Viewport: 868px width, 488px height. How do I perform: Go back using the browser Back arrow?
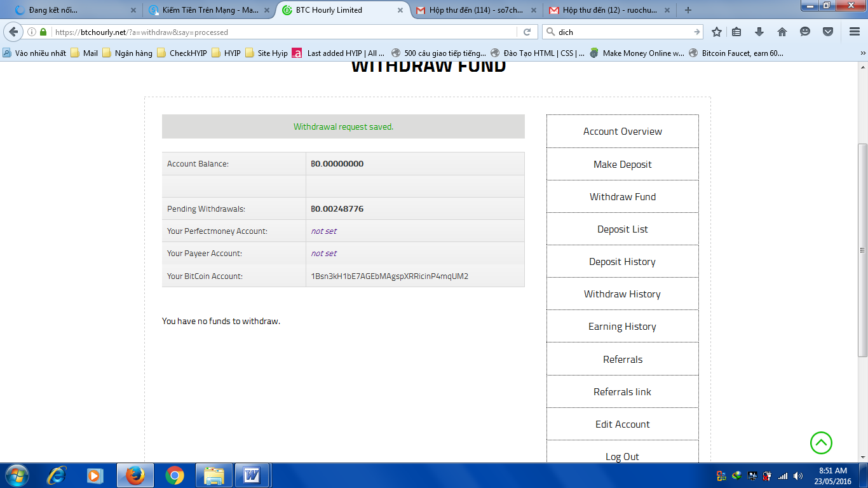[x=13, y=32]
